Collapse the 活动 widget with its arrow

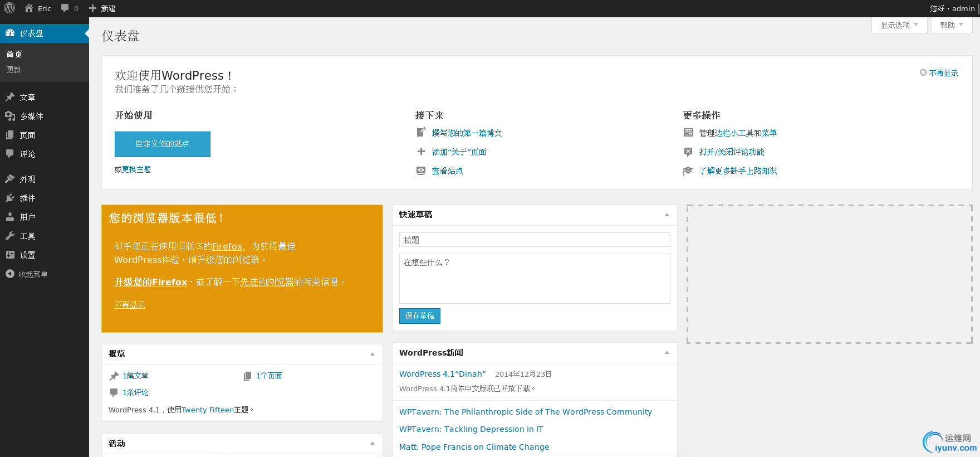(x=373, y=443)
